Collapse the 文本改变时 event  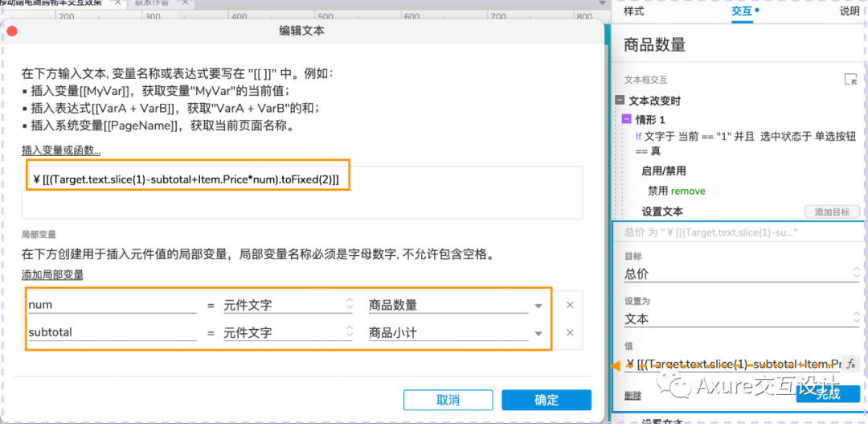[x=620, y=101]
